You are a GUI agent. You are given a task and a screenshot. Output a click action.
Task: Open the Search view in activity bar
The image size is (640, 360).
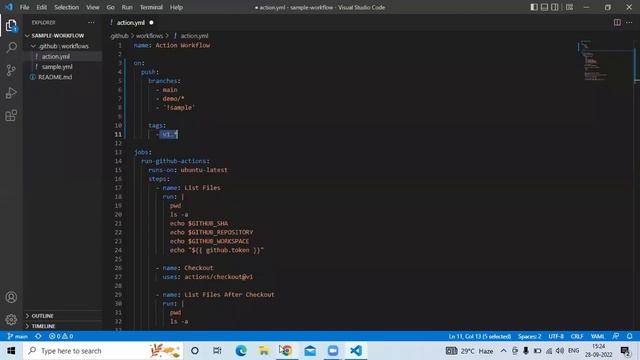(x=11, y=47)
